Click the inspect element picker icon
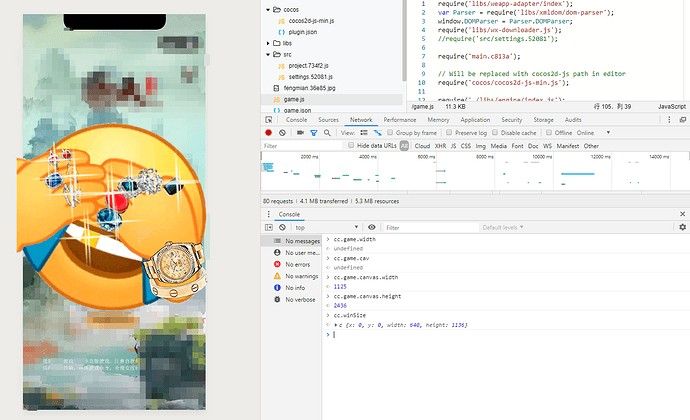Viewport: 690px width, 420px height. [x=267, y=119]
